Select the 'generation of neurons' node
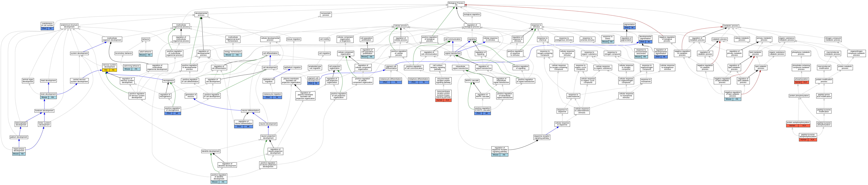The width and height of the screenshot is (868, 185). click(x=191, y=96)
